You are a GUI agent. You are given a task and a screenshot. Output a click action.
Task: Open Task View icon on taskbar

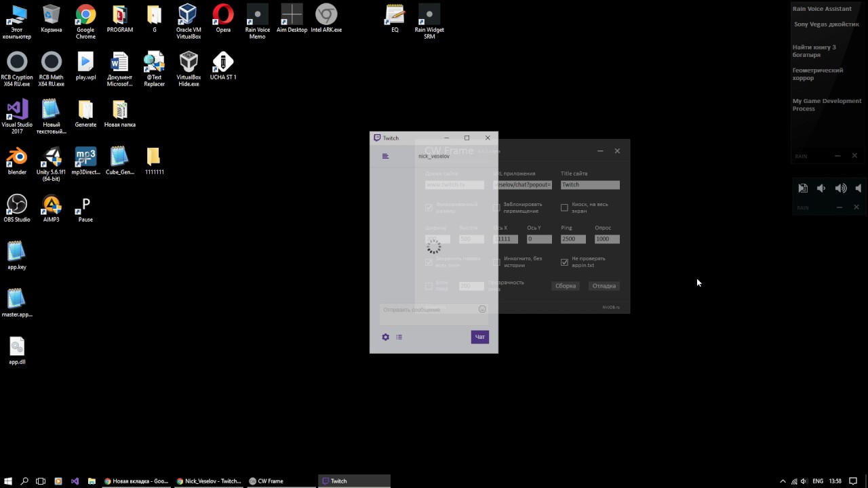click(x=41, y=481)
